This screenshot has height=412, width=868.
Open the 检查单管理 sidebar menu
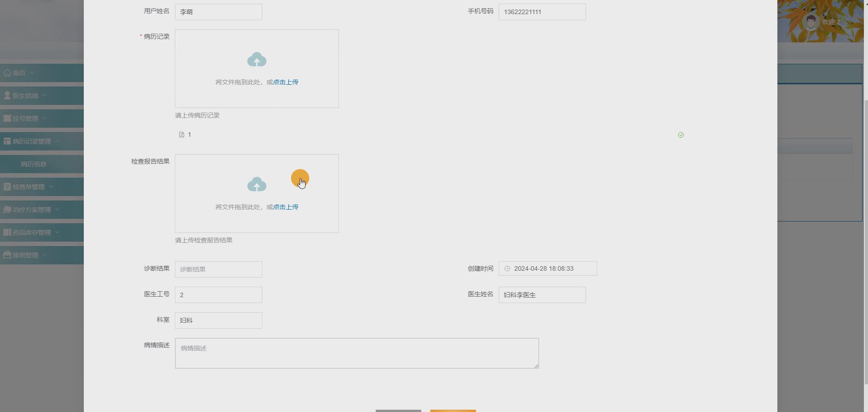coord(42,187)
